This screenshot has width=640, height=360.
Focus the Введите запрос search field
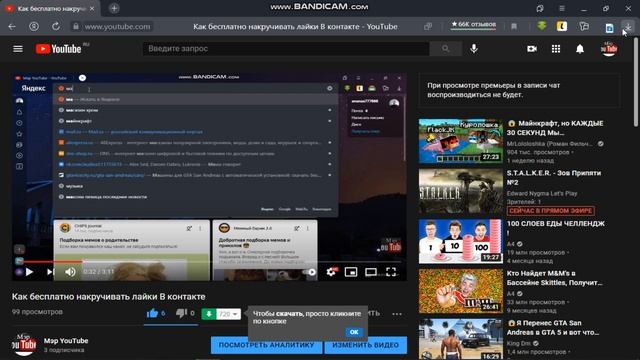286,49
